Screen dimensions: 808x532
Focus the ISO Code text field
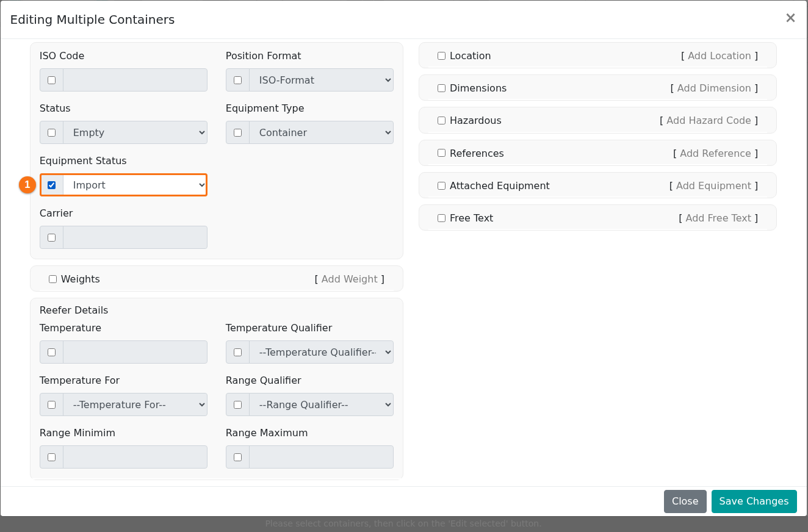coord(135,80)
